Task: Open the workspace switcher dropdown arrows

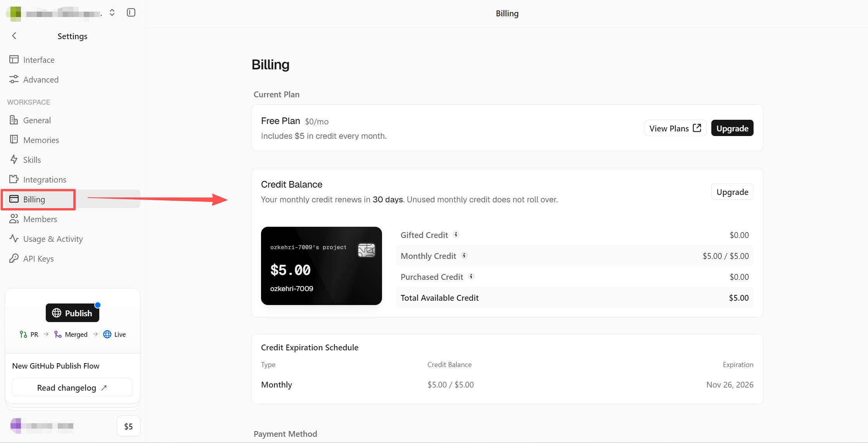Action: pos(112,13)
